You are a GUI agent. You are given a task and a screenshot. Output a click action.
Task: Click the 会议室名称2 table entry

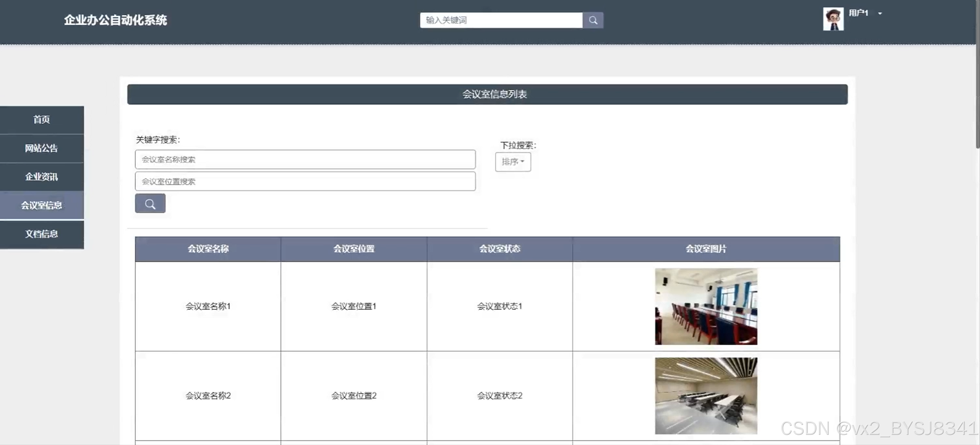(x=208, y=396)
